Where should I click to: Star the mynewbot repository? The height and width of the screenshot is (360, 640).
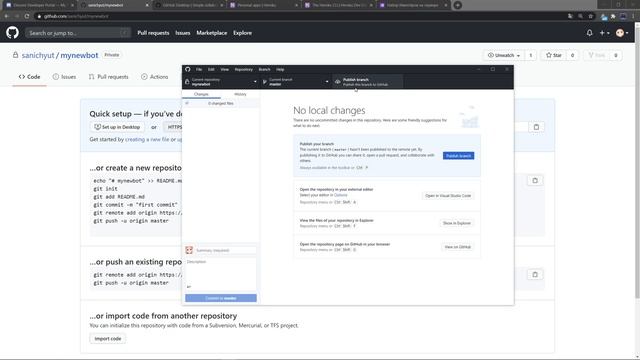[x=553, y=55]
